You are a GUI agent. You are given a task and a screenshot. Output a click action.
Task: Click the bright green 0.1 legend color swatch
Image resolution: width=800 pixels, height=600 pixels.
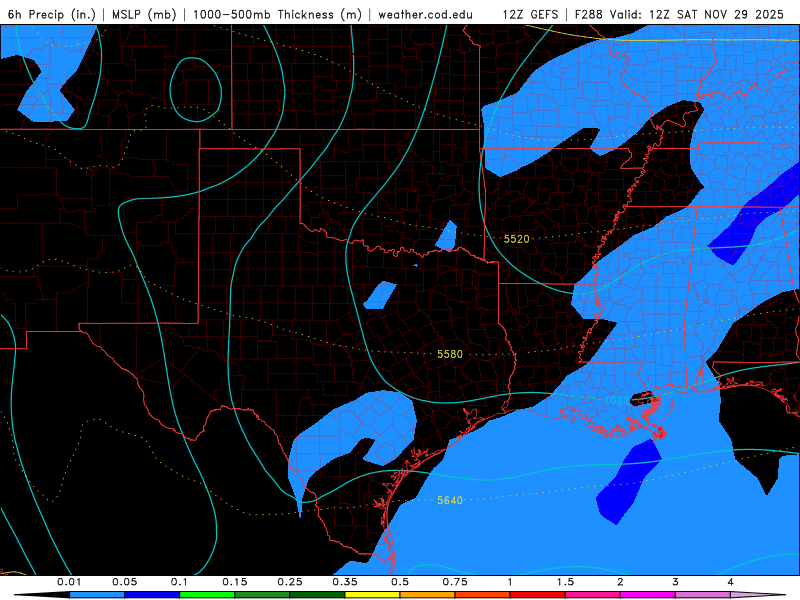207,595
